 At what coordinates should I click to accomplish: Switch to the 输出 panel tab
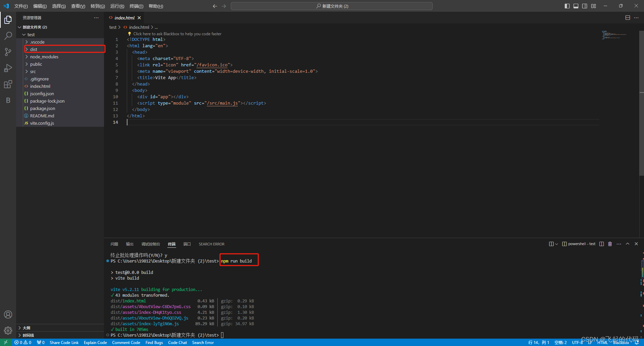(x=130, y=244)
